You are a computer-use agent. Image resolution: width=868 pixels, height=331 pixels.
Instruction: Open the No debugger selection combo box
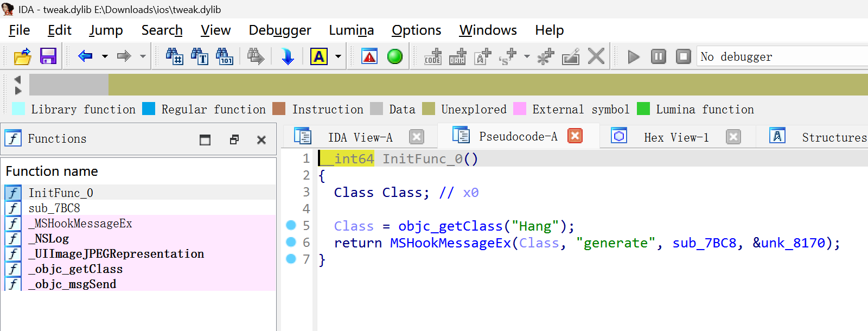click(x=781, y=56)
